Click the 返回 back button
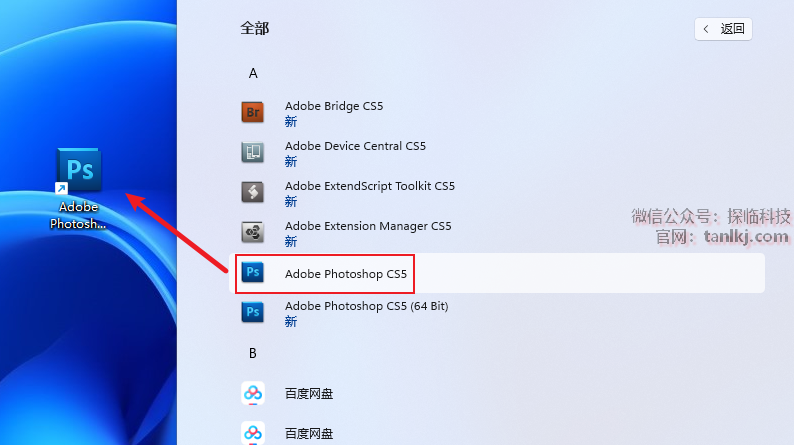Screen dimensions: 794x445 pos(723,29)
